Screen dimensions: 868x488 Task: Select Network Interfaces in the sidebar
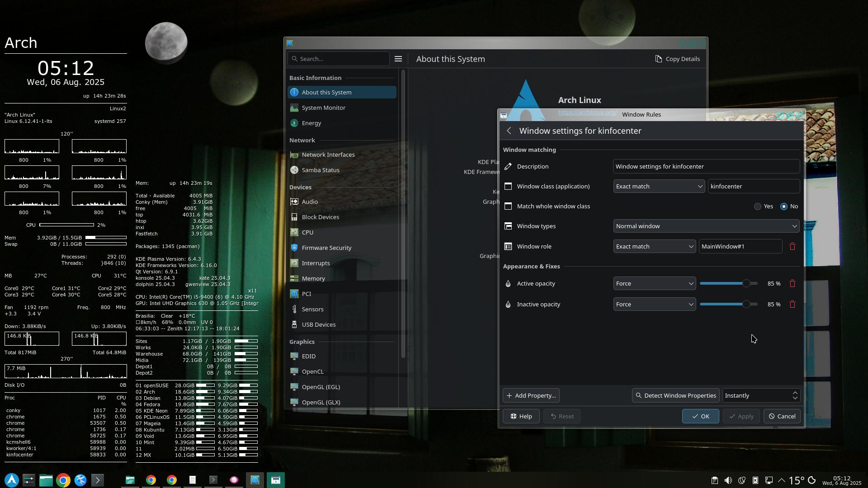[342, 155]
